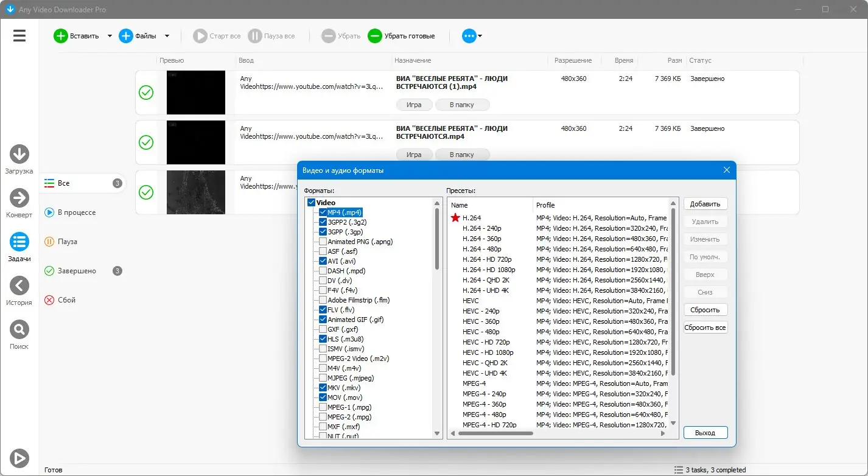This screenshot has height=476, width=868.
Task: Uncheck the 3GPP2 (.3g2) format
Action: tap(323, 222)
